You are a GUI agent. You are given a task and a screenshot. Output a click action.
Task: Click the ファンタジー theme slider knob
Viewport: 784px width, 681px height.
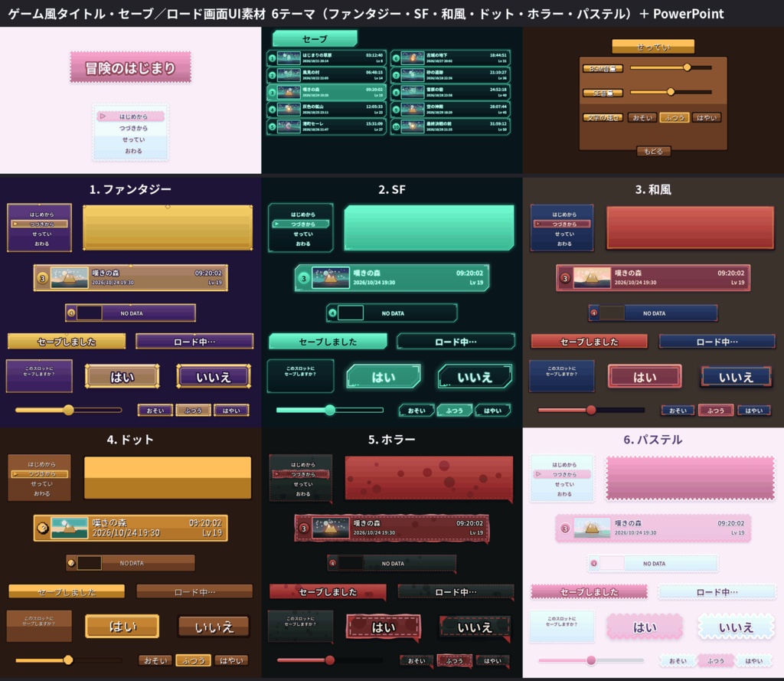pos(68,411)
